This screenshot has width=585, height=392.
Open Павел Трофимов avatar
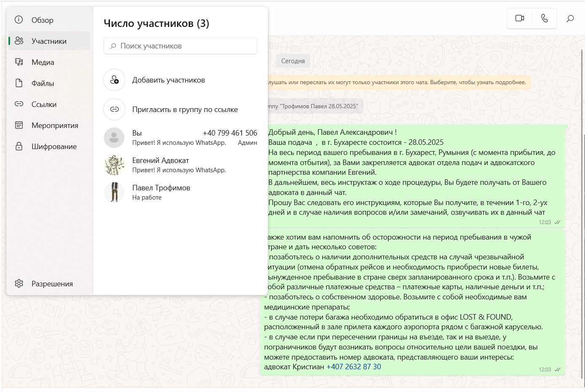point(114,192)
